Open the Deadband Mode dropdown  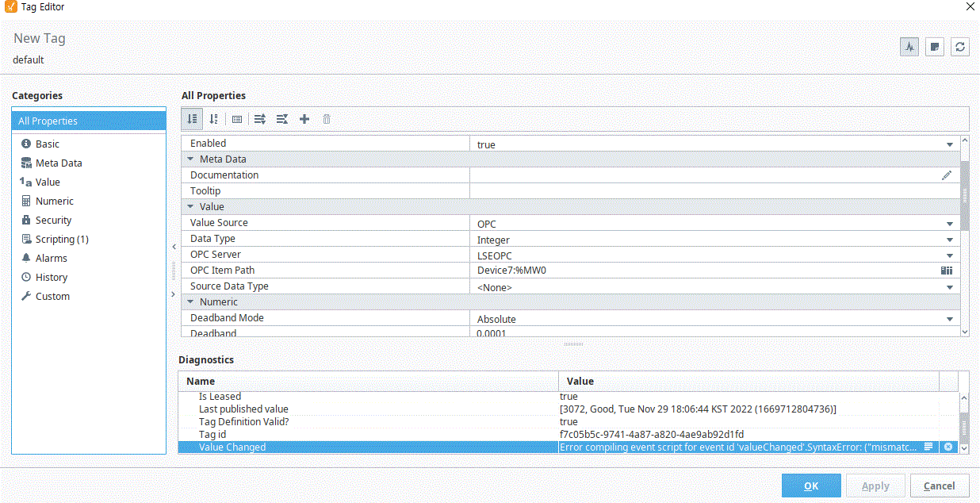point(949,318)
